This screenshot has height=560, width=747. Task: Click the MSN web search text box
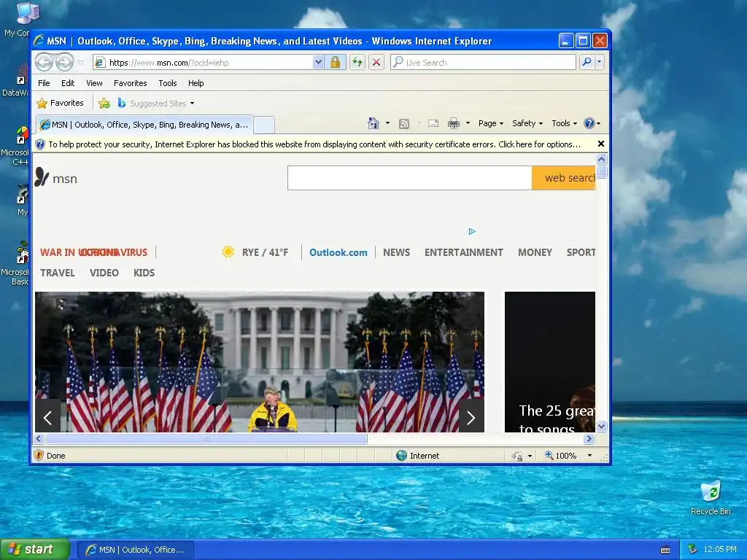point(409,178)
